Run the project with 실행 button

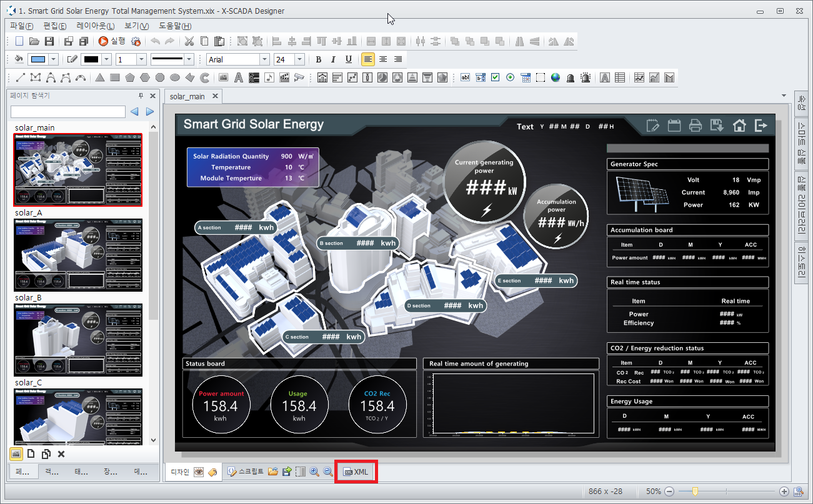click(x=111, y=41)
